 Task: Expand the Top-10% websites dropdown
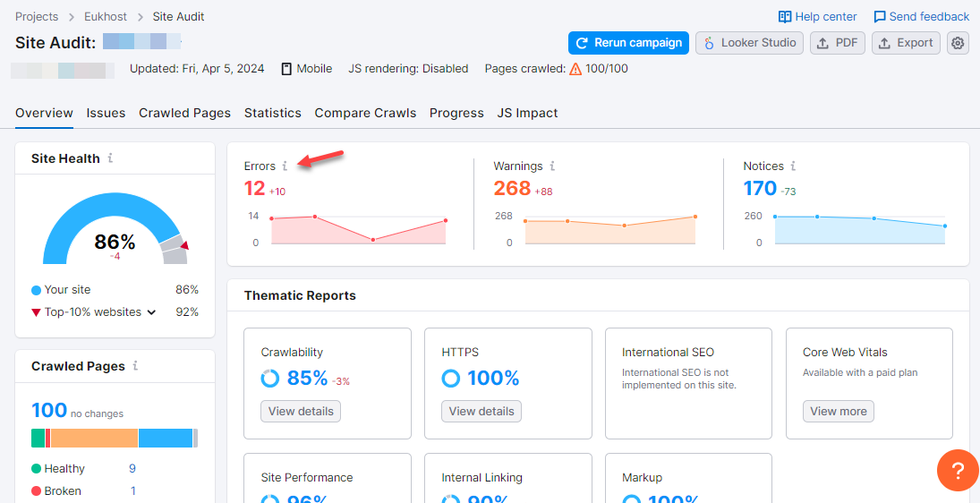click(151, 312)
